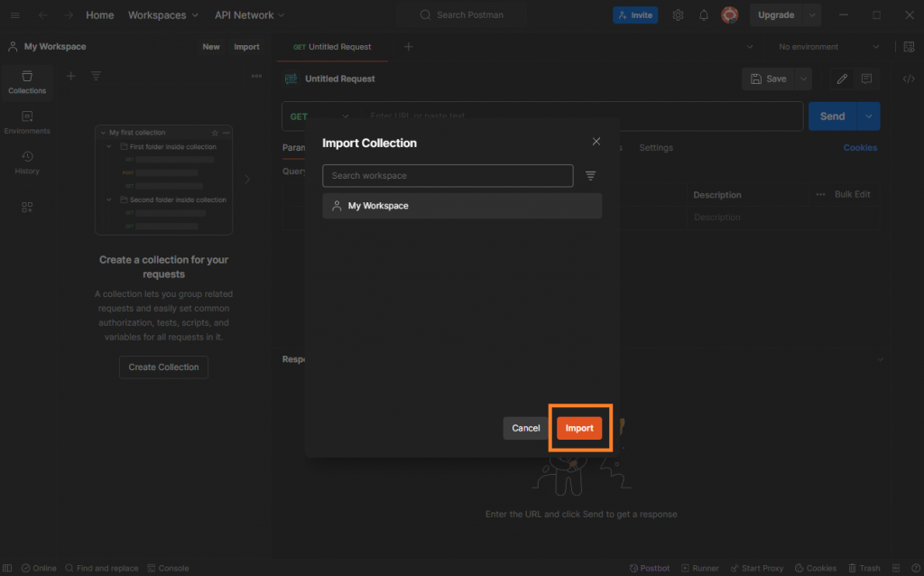Open notifications bell icon

(x=704, y=15)
